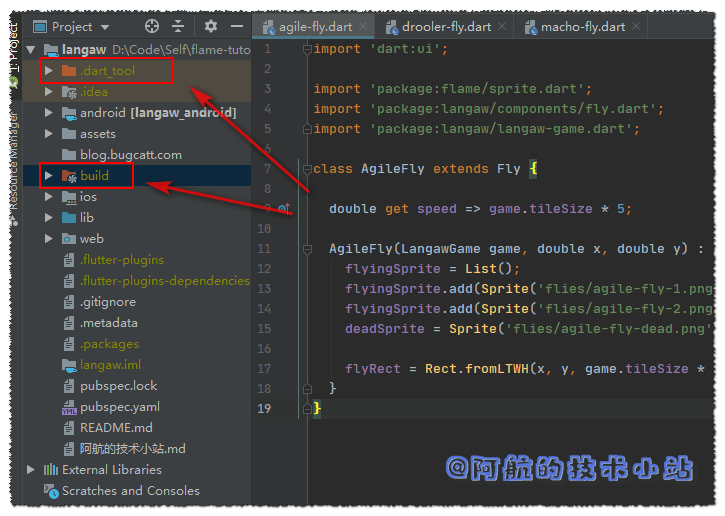Select README.md file in tree
Viewport: 725px width, 516px height.
pyautogui.click(x=115, y=428)
